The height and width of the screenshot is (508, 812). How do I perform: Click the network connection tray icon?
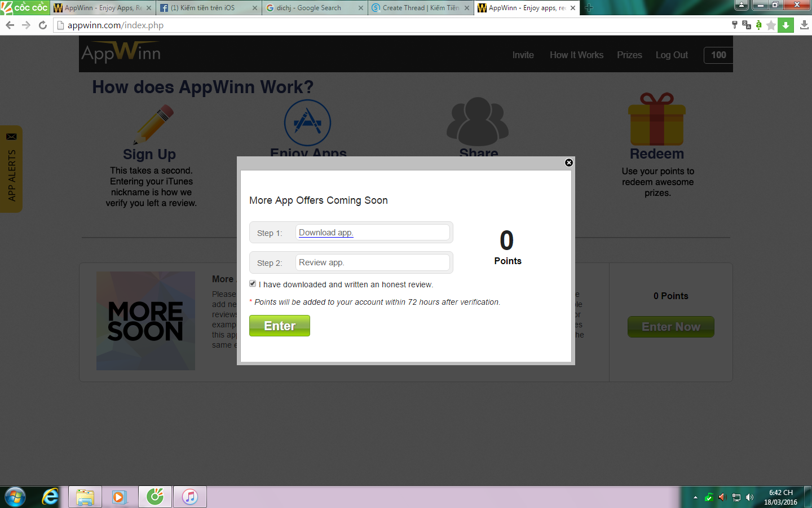[x=736, y=497]
